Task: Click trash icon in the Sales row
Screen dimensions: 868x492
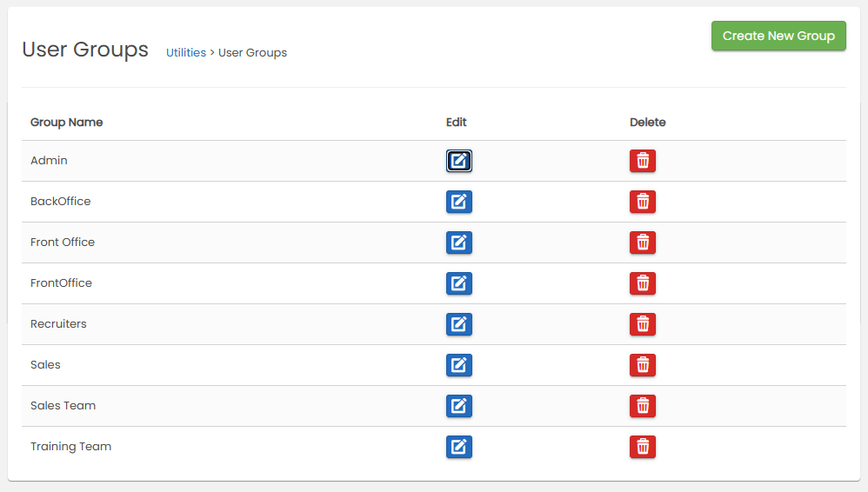Action: coord(643,365)
